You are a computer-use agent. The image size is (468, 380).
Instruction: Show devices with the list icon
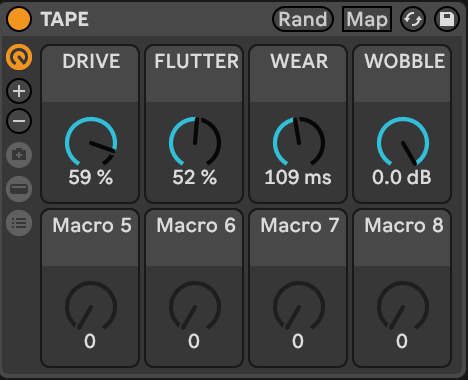(19, 223)
